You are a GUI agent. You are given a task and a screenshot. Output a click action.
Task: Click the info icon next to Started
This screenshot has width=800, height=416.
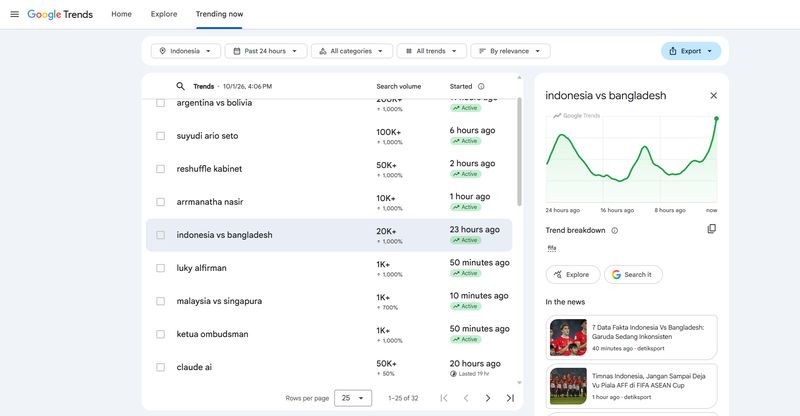[x=481, y=86]
